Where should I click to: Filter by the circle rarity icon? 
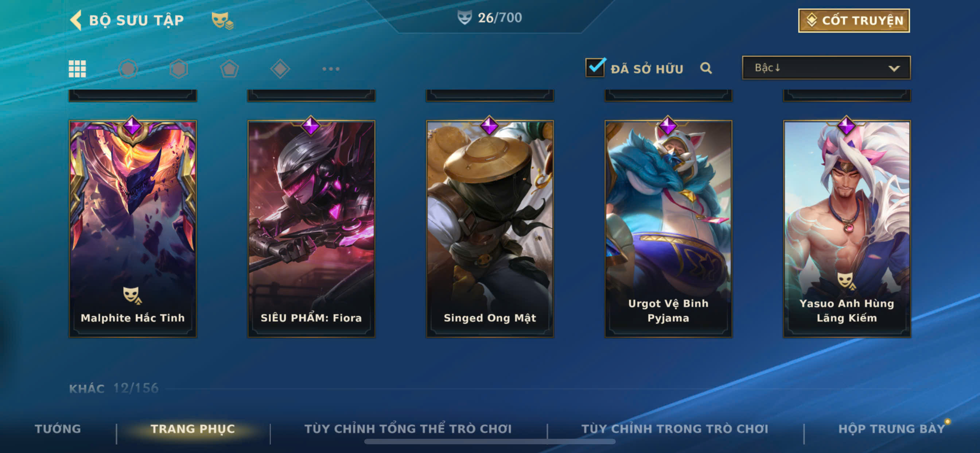(128, 69)
